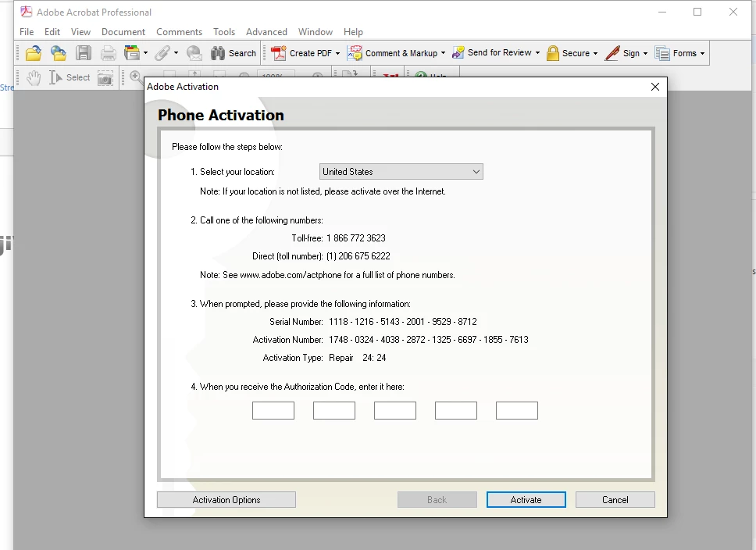Image resolution: width=756 pixels, height=550 pixels.
Task: Select the Hand tool
Action: (34, 77)
